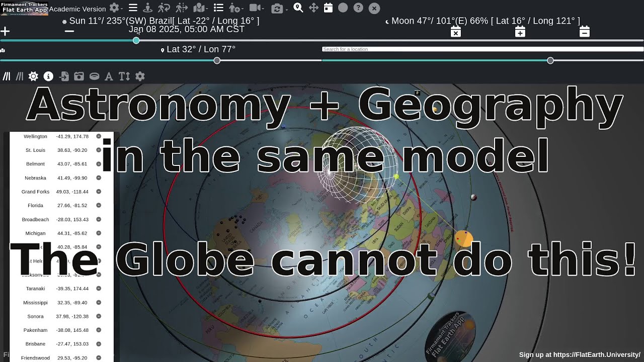Image resolution: width=644 pixels, height=362 pixels.
Task: Open the calendar icon in top toolbar
Action: pyautogui.click(x=328, y=8)
